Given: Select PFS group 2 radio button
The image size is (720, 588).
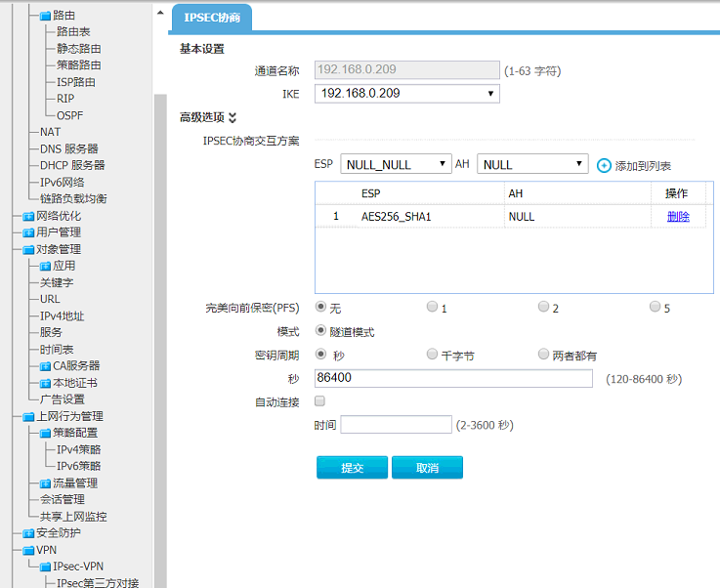Looking at the screenshot, I should [x=543, y=307].
